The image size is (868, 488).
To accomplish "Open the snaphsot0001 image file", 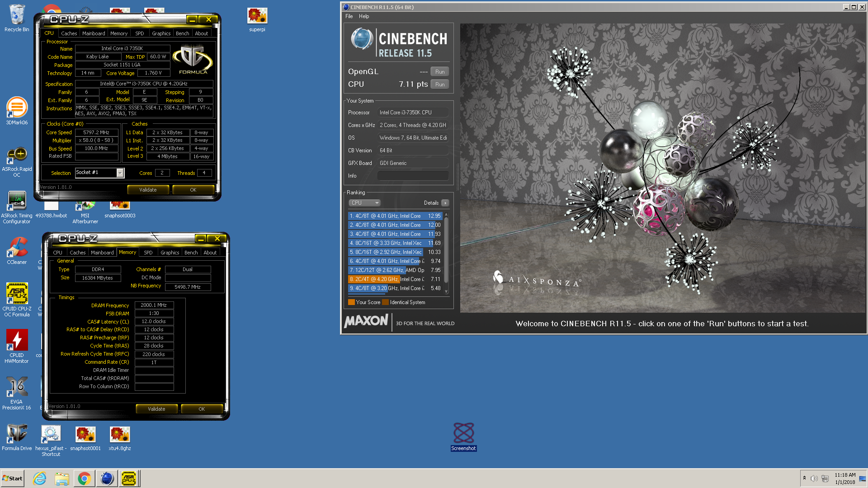I will [x=85, y=437].
